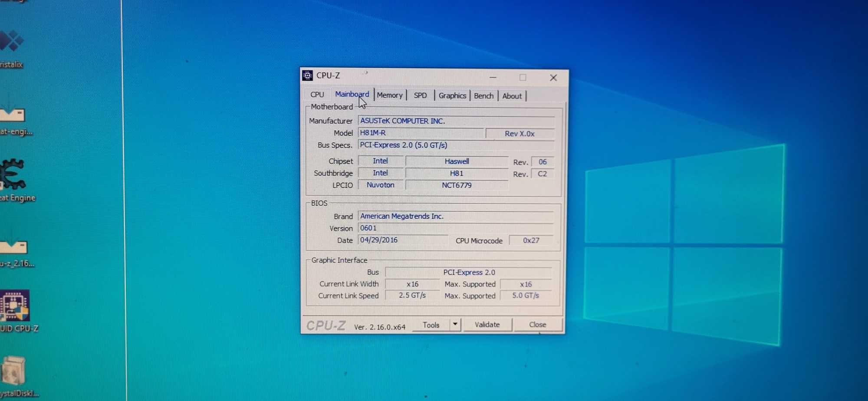Expand the Tools dropdown arrow
The image size is (868, 401).
tap(455, 324)
